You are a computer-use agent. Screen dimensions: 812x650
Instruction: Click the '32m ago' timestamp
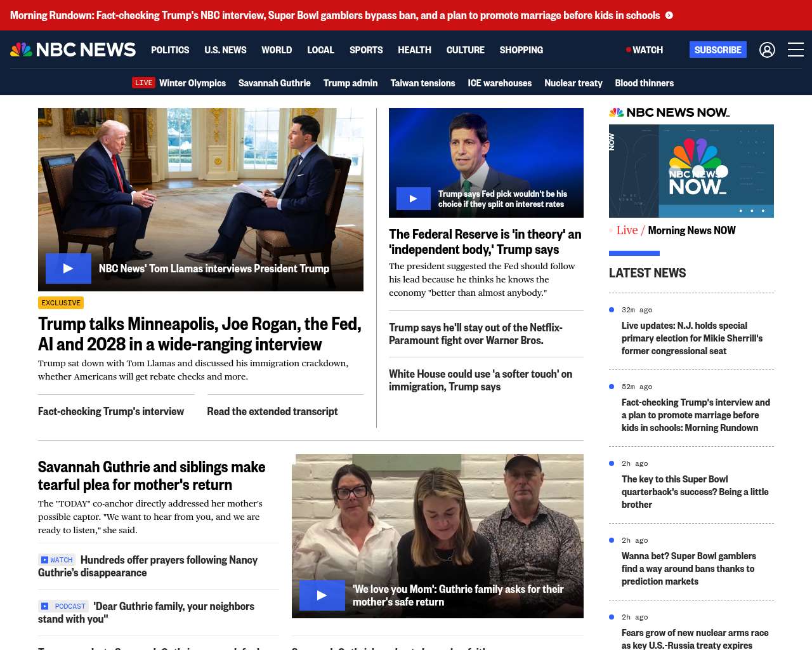coord(637,310)
